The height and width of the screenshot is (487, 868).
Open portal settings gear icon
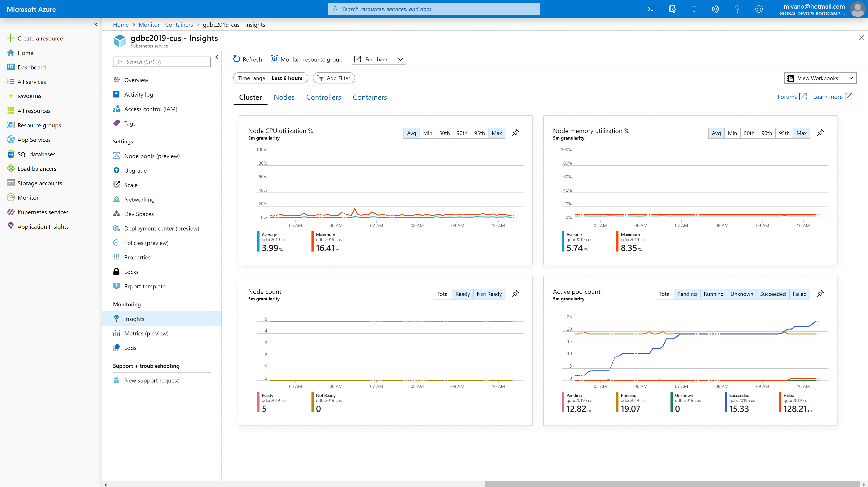click(715, 9)
